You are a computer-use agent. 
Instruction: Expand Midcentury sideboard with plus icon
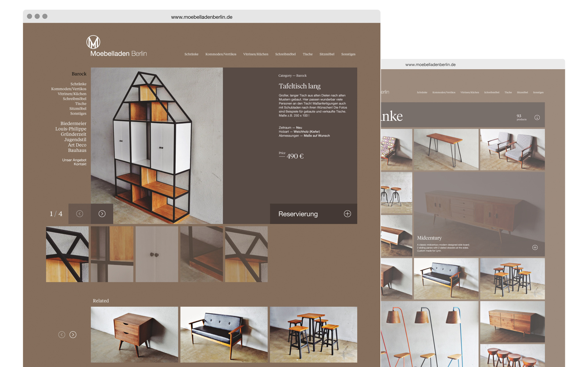coord(535,248)
